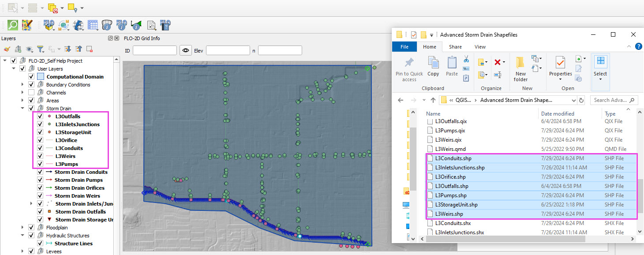Image resolution: width=644 pixels, height=255 pixels.
Task: Open the layer styling paintbrush panel
Action: pos(7,49)
